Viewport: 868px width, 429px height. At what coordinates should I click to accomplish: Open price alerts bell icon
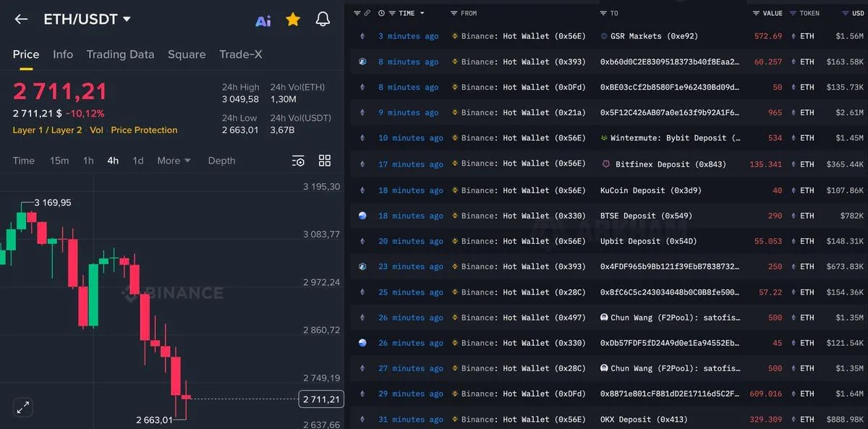323,20
